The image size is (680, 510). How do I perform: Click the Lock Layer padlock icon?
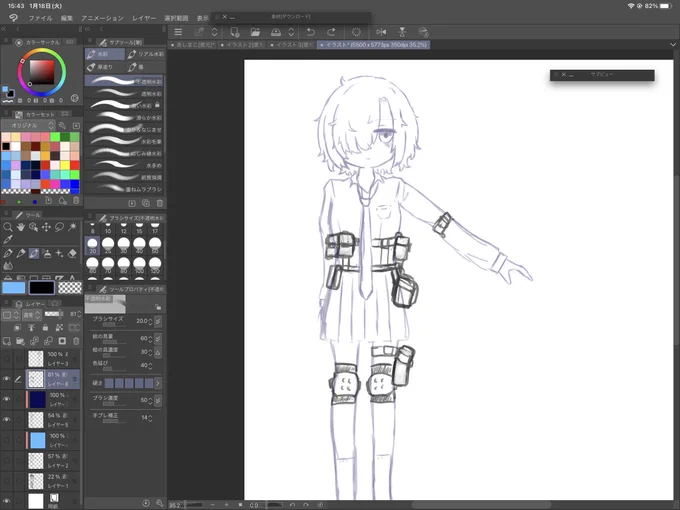pos(45,327)
